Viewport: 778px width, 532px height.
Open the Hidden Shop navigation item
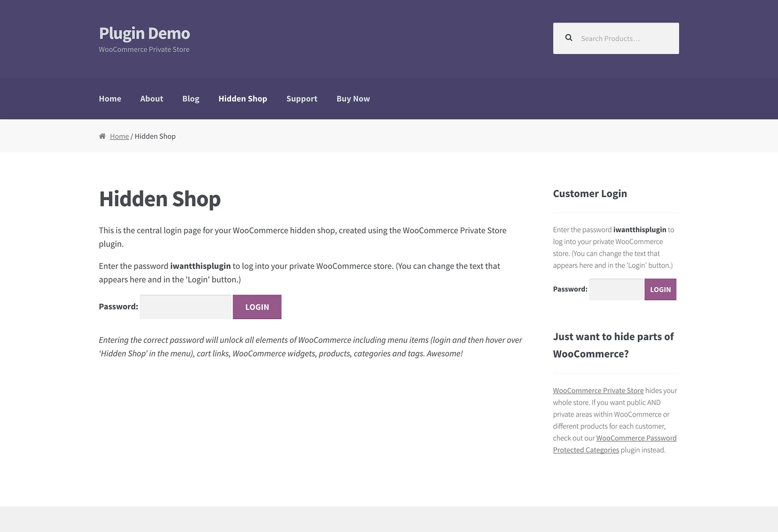click(242, 98)
